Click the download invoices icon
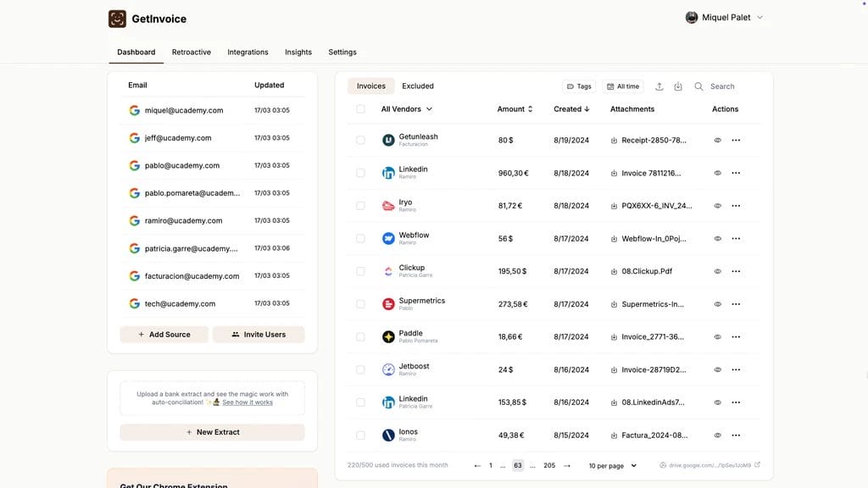The width and height of the screenshot is (868, 488). [x=677, y=86]
